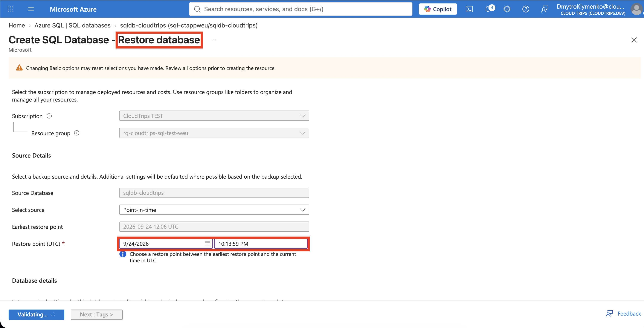644x328 pixels.
Task: Click the Select source label
Action: point(28,210)
